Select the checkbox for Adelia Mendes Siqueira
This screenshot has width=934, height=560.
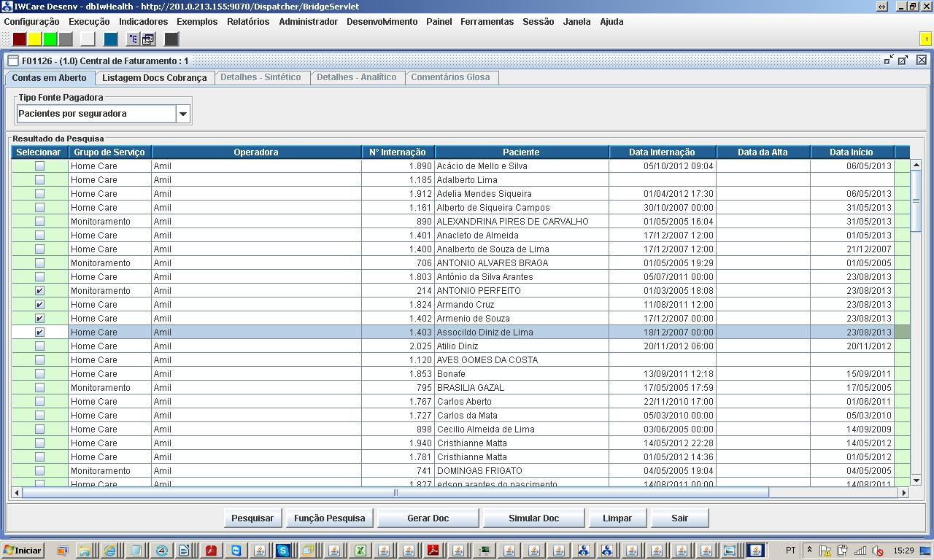[x=39, y=194]
